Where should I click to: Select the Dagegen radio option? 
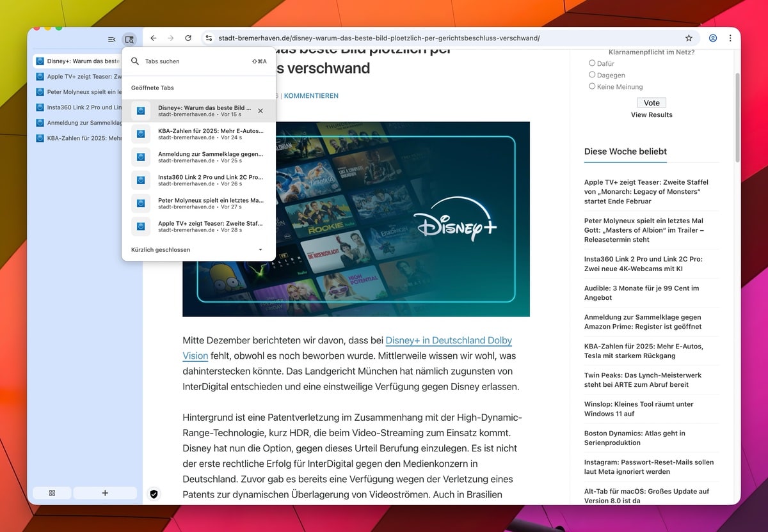point(592,75)
